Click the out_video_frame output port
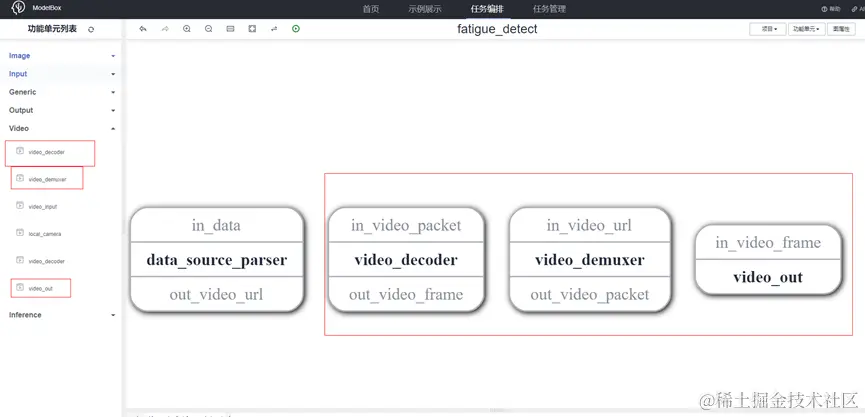The width and height of the screenshot is (865, 417). coord(406,295)
